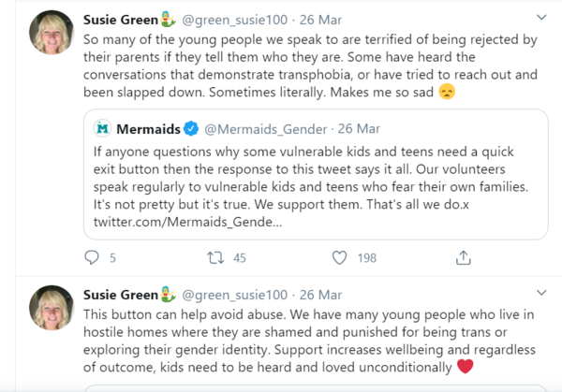Click the Mermaids verified badge

[190, 127]
